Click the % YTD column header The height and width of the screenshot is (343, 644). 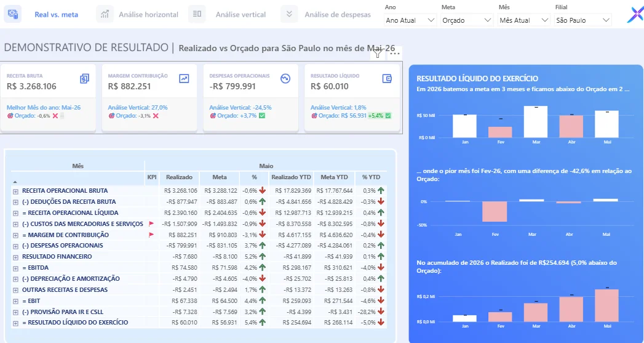(x=371, y=177)
